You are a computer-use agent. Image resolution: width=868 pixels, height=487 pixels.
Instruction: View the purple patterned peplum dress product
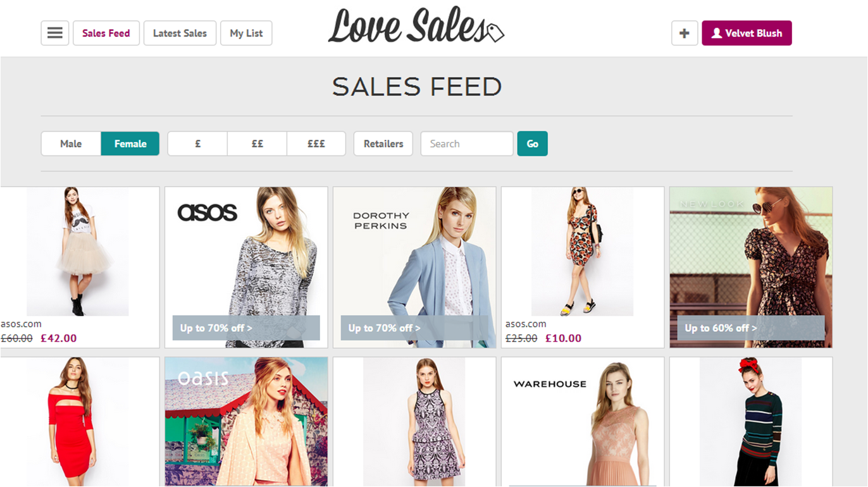414,422
